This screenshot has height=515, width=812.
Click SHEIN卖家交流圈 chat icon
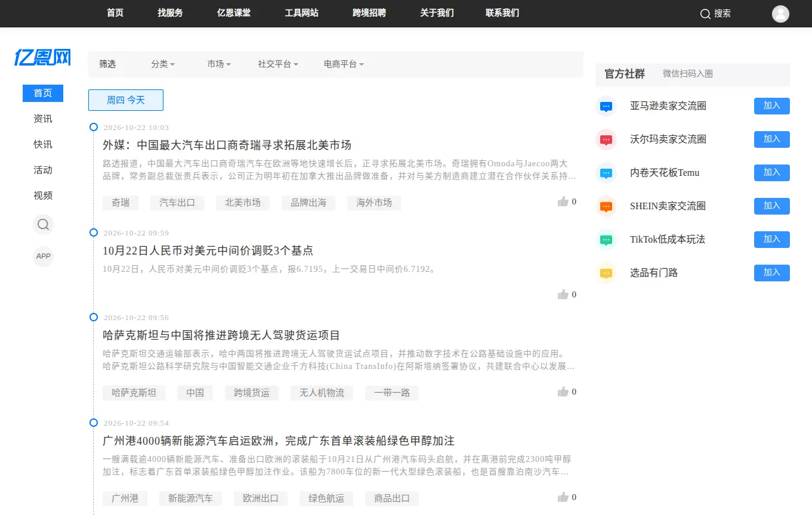click(606, 206)
